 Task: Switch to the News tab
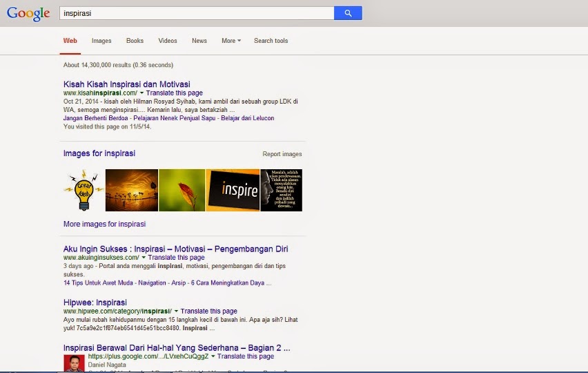(199, 41)
